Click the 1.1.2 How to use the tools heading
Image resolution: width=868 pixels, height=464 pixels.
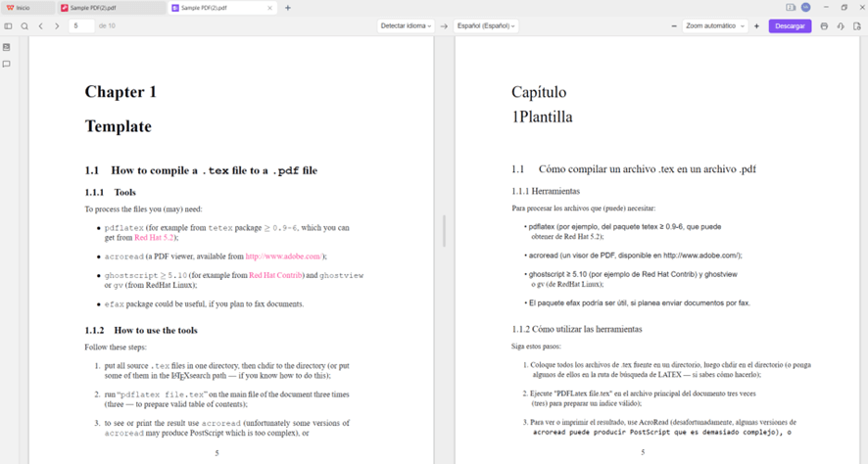click(x=141, y=330)
